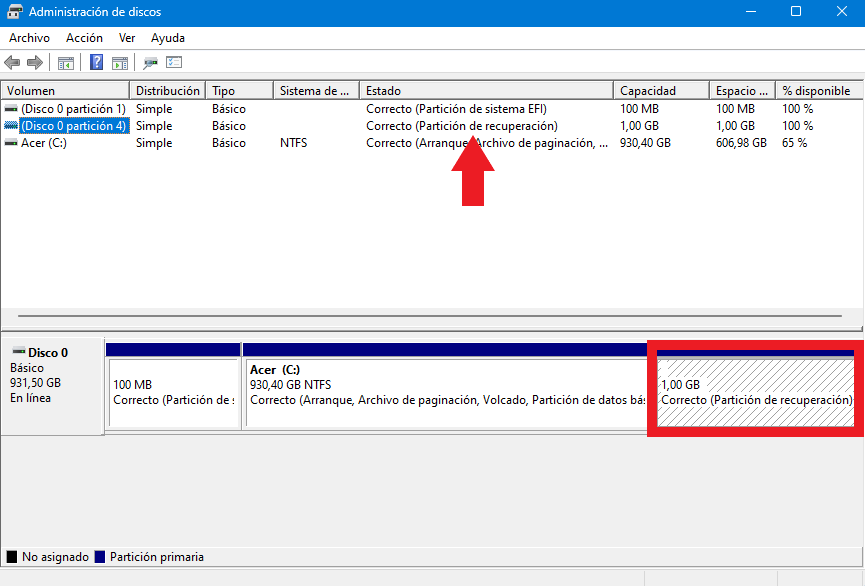This screenshot has width=865, height=586.
Task: Minimize the Disk Management window
Action: [x=750, y=12]
